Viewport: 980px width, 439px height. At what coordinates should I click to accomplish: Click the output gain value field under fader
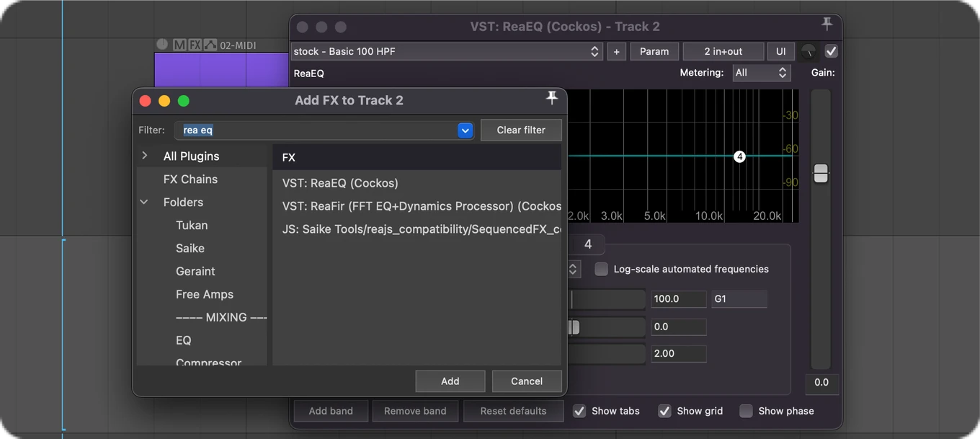(821, 383)
